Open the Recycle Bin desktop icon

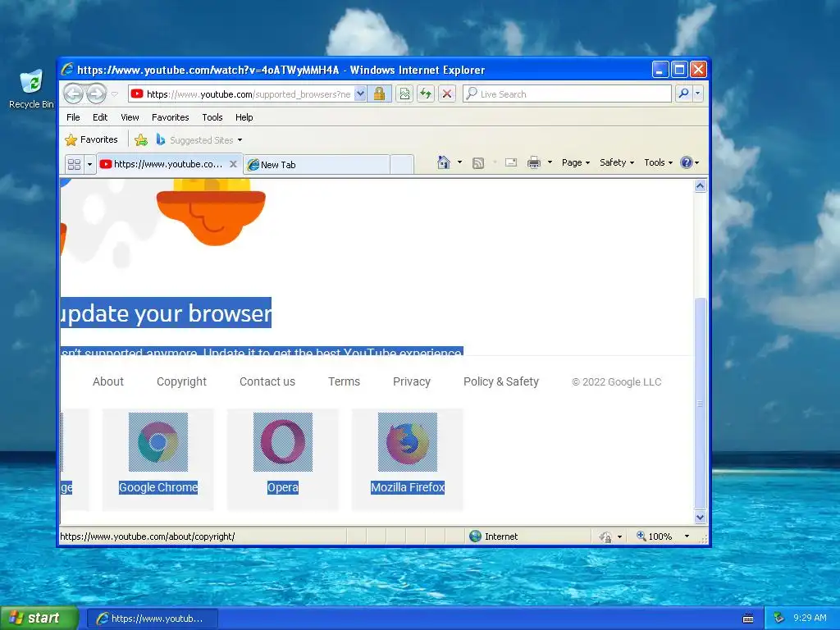(31, 89)
